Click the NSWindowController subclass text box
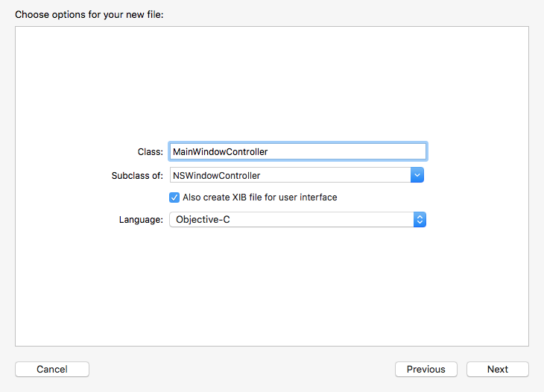544x392 pixels. pyautogui.click(x=290, y=175)
